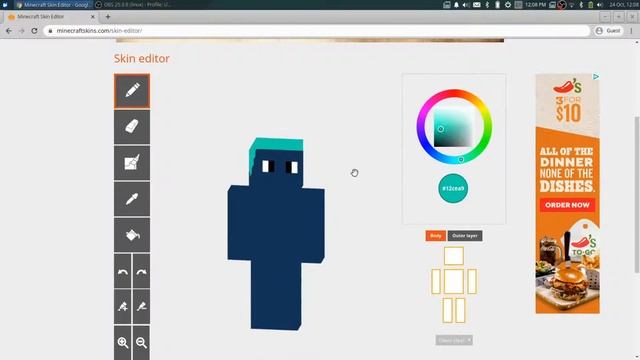Click the Guest profile button

click(608, 31)
